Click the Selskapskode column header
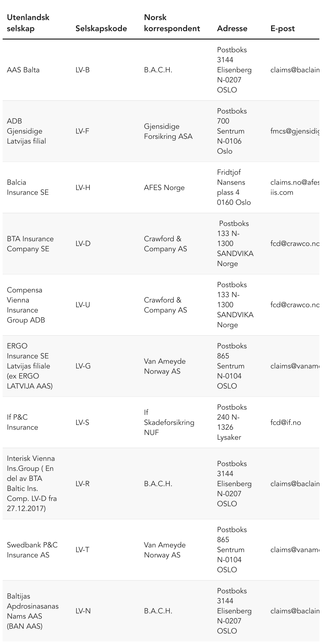 [x=101, y=29]
